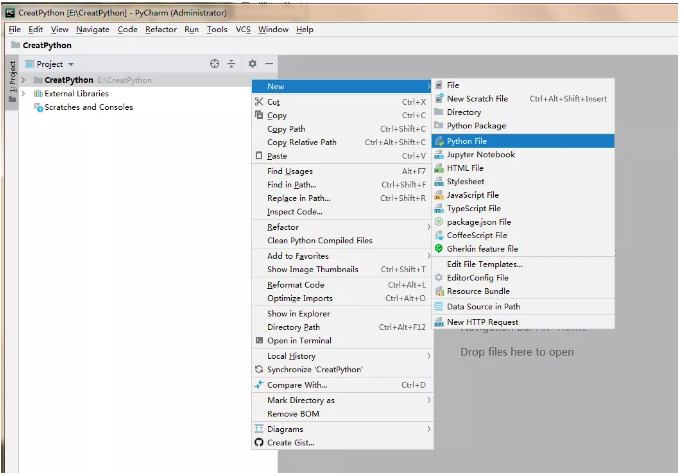Click the Directory folder icon
This screenshot has width=684, height=476.
click(x=439, y=112)
